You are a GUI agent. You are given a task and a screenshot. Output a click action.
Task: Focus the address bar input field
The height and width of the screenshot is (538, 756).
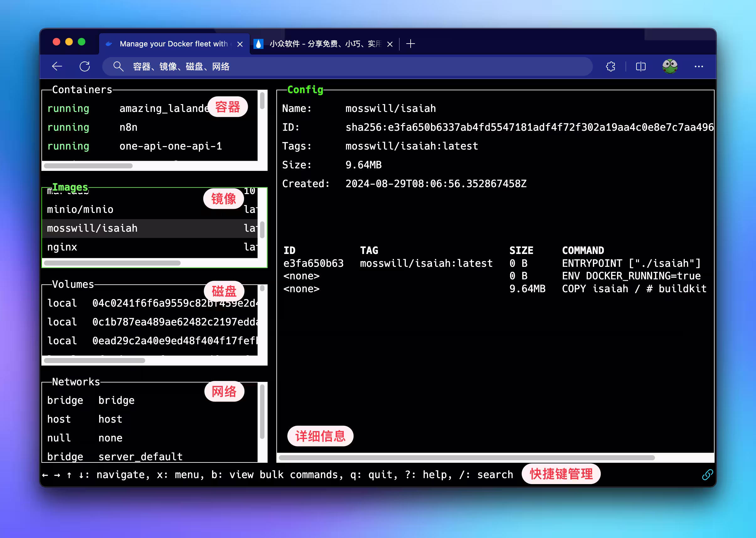tap(347, 66)
